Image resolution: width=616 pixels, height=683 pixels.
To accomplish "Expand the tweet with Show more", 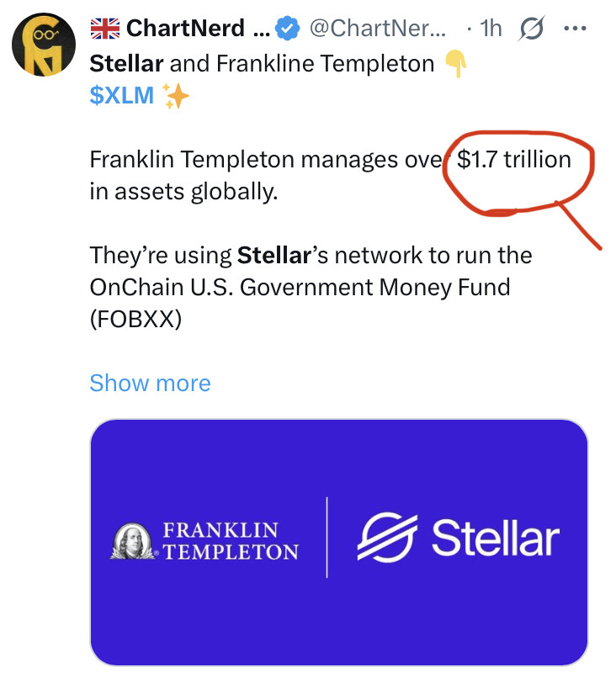I will [x=150, y=383].
